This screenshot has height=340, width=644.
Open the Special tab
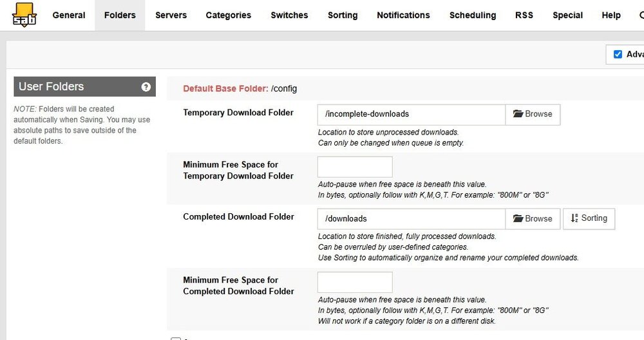[x=567, y=15]
